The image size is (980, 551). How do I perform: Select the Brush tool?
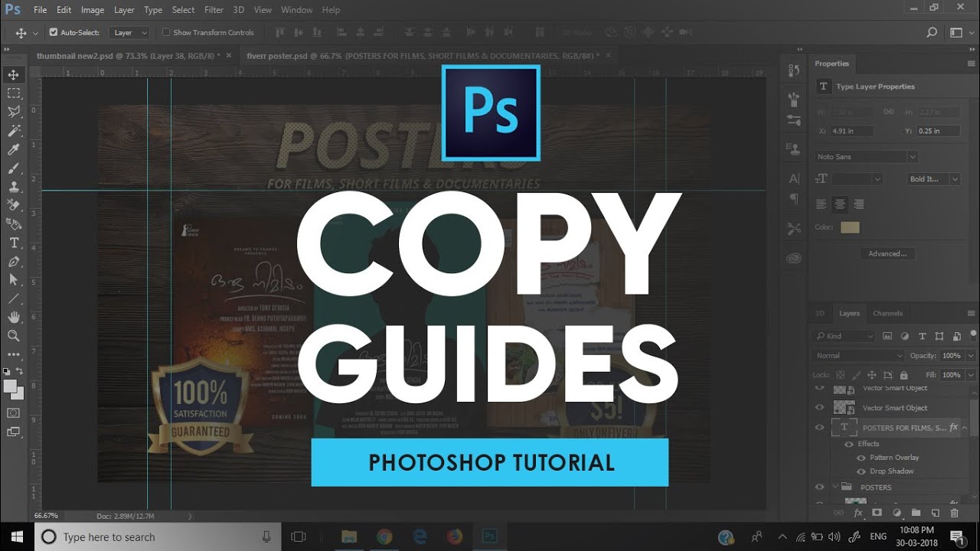click(13, 168)
